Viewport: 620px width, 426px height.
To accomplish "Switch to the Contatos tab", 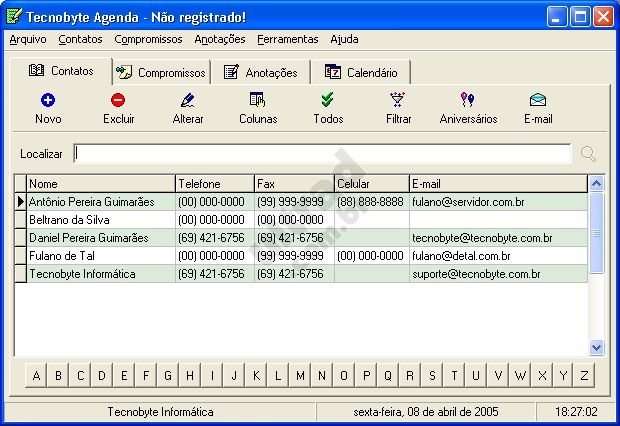I will [61, 71].
